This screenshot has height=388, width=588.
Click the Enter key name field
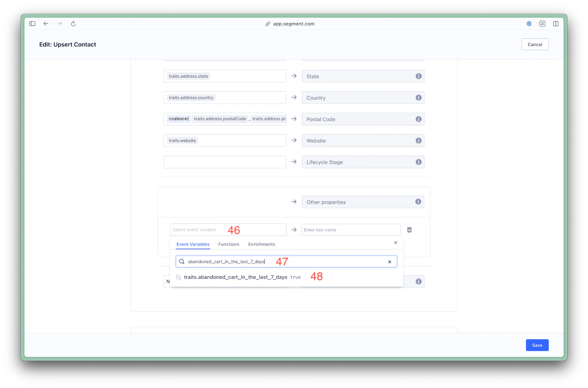coord(351,230)
